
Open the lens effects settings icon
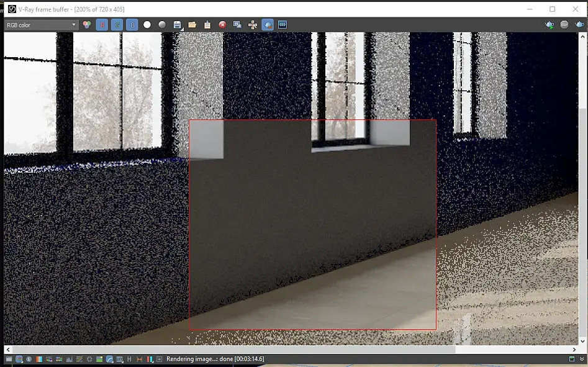(160, 359)
